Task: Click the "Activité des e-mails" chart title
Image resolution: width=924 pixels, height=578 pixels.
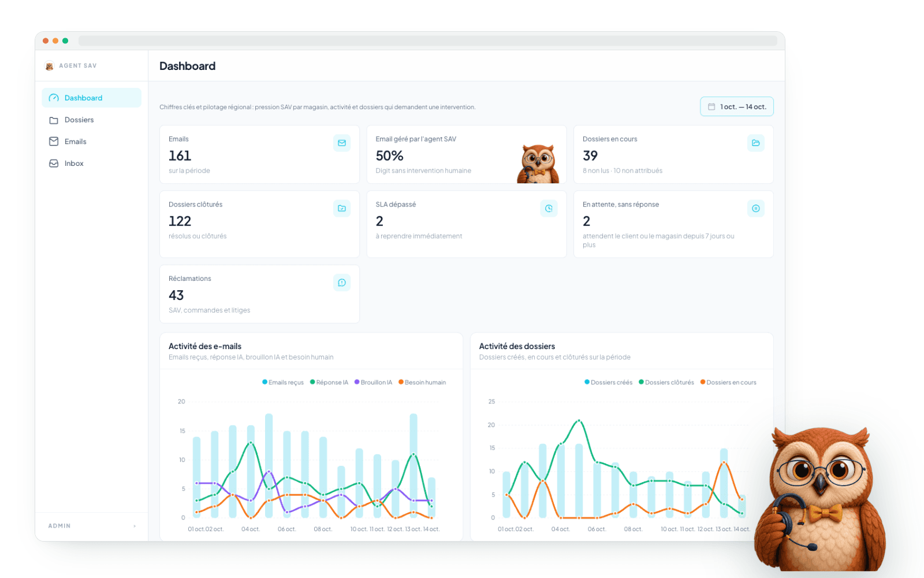Action: (205, 346)
